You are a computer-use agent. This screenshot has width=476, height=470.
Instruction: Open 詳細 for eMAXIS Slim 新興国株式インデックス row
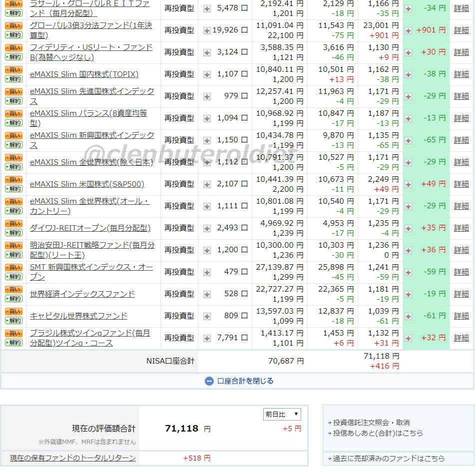point(462,140)
